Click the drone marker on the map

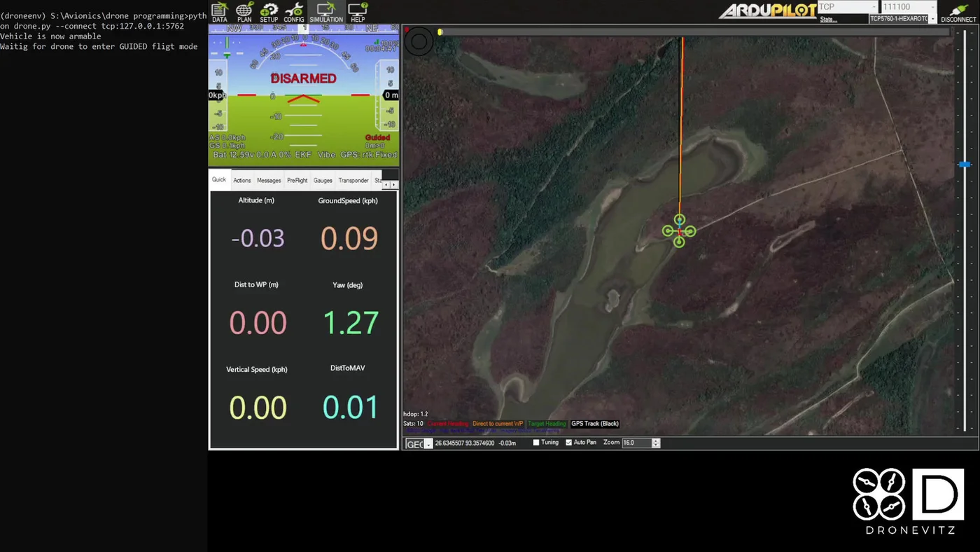[x=679, y=230]
